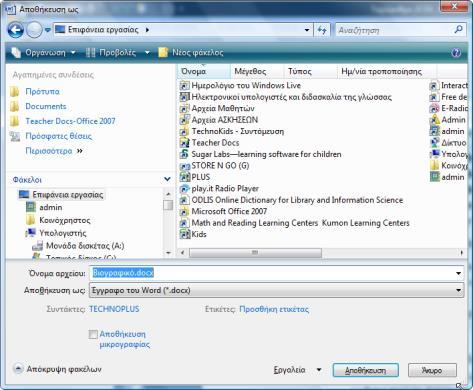Sort by Μέγεθος column header

[257, 71]
